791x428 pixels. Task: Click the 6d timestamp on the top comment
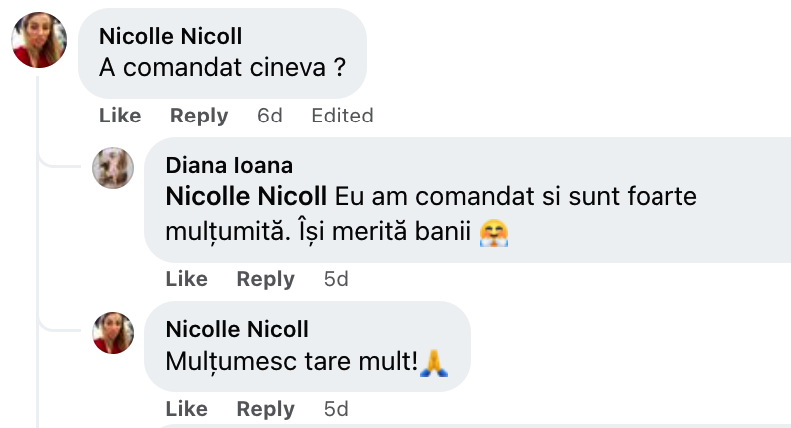pos(270,116)
